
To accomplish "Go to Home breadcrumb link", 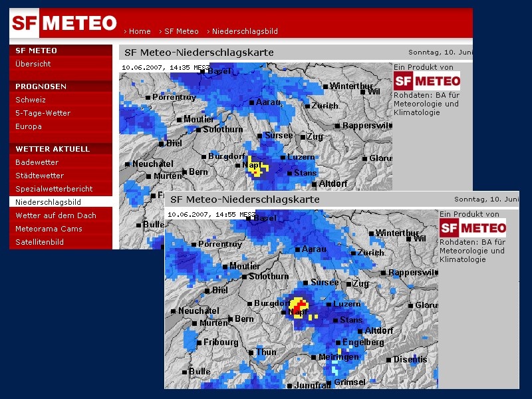I will [x=140, y=31].
